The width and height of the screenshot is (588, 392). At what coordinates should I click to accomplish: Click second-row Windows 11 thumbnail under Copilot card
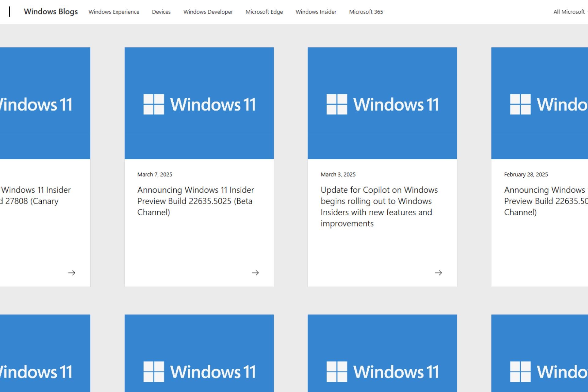(382, 353)
